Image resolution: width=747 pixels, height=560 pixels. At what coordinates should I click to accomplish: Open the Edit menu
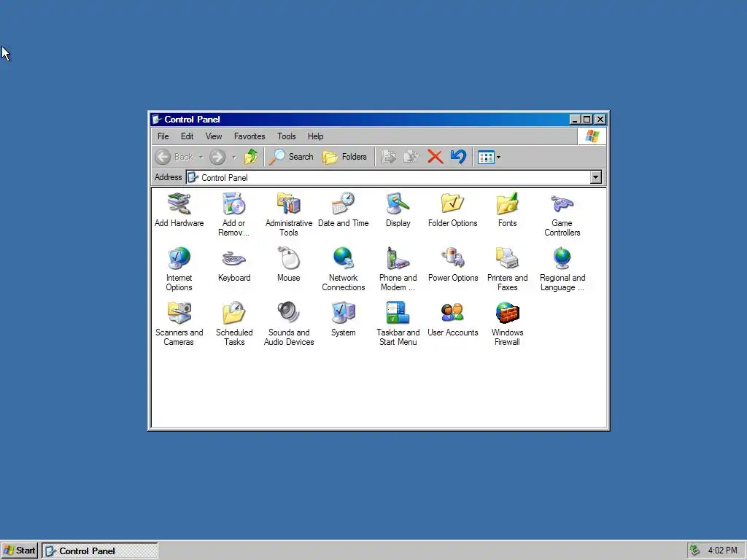[187, 136]
